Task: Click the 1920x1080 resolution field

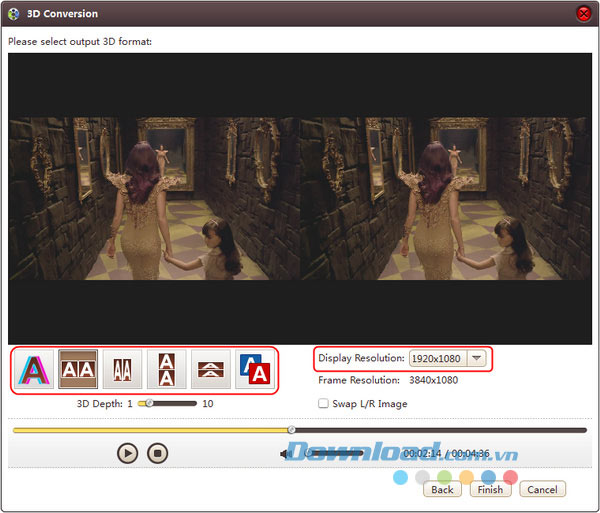Action: 438,358
